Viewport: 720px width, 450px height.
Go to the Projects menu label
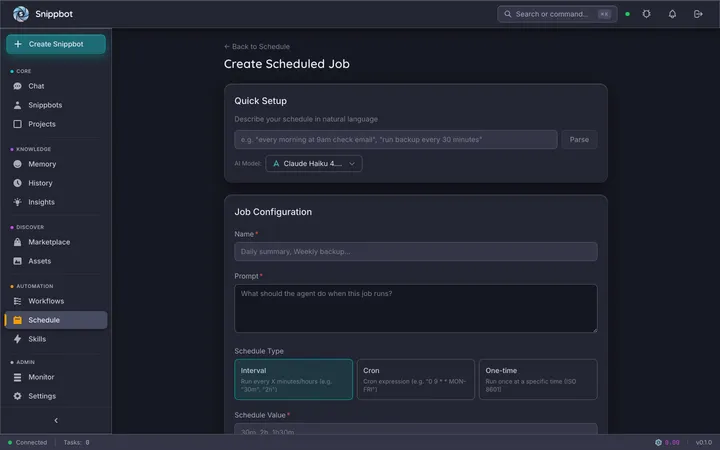[42, 124]
